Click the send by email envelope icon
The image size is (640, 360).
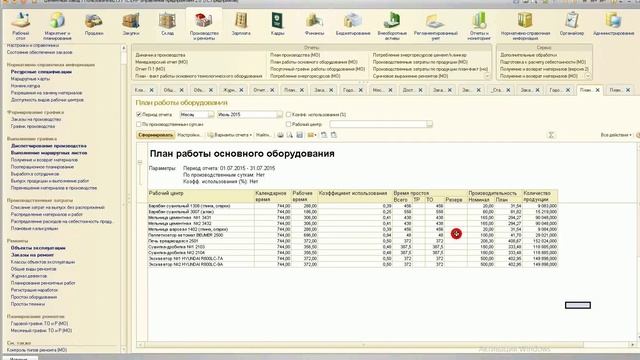(x=312, y=135)
